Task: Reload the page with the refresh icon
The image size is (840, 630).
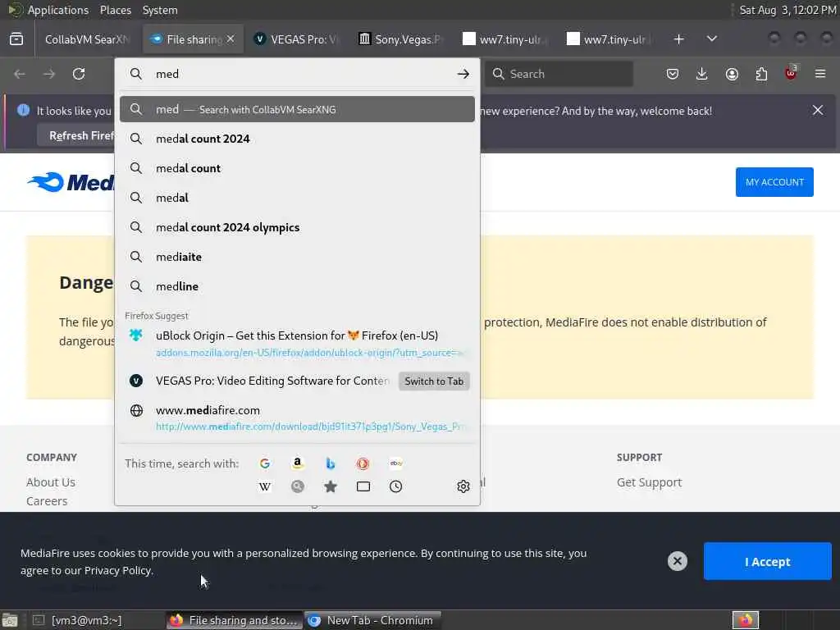Action: pyautogui.click(x=79, y=74)
